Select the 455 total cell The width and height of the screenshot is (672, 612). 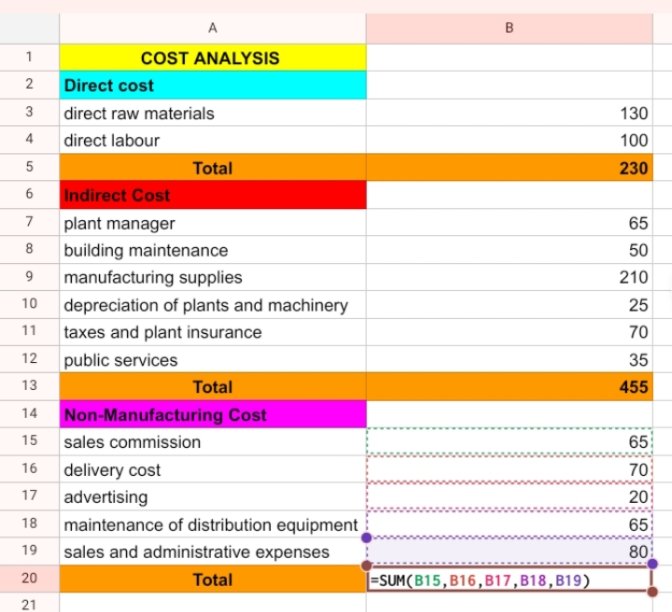[x=509, y=387]
